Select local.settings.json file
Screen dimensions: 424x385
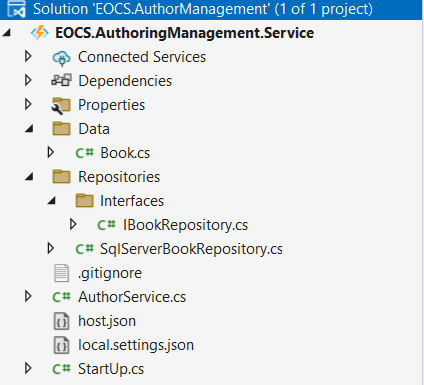(136, 345)
